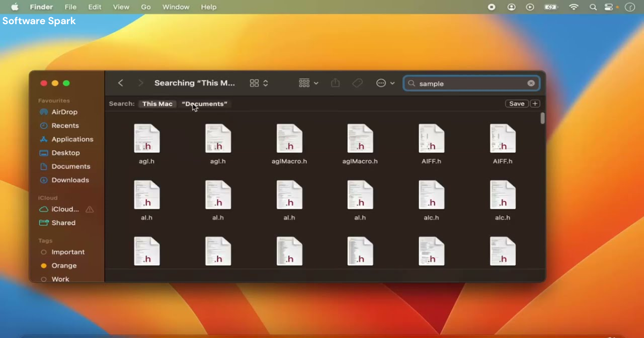This screenshot has width=644, height=338.
Task: Clear the search text with the x button
Action: (x=531, y=83)
